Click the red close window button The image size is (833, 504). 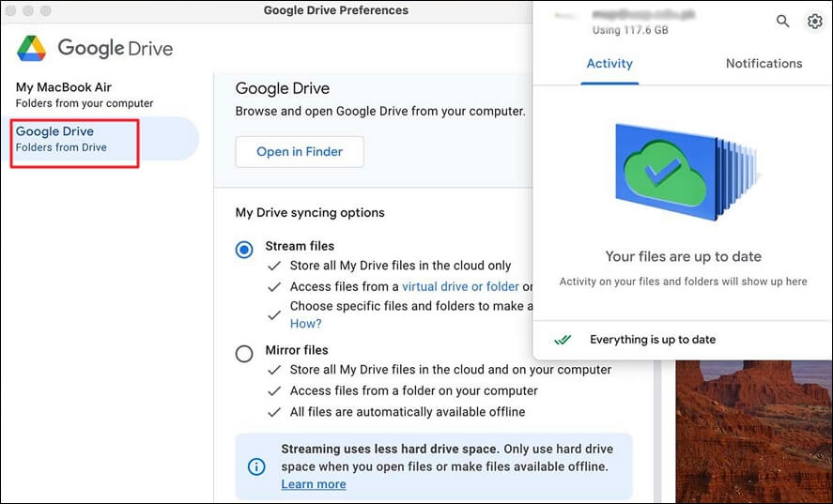(x=11, y=10)
